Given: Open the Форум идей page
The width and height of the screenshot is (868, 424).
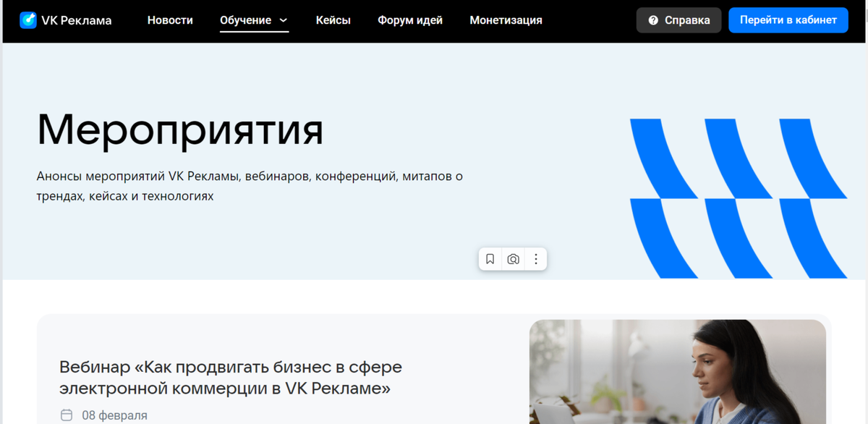Looking at the screenshot, I should pyautogui.click(x=410, y=20).
